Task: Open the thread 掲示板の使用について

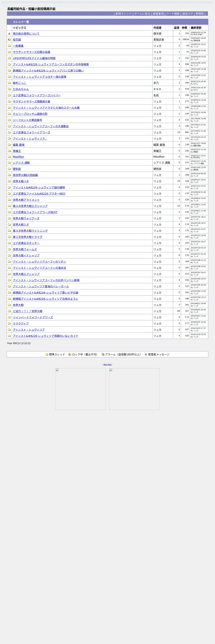Action: [x=26, y=33]
